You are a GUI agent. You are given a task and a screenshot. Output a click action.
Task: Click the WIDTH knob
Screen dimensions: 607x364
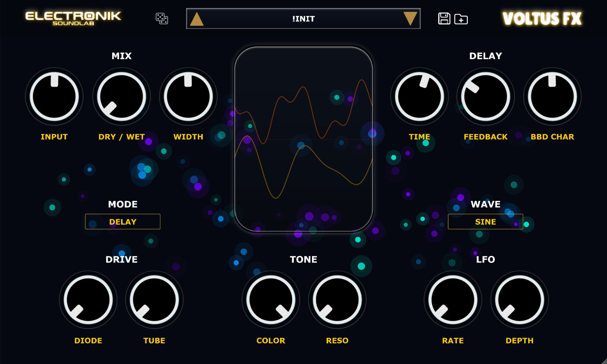[x=188, y=97]
